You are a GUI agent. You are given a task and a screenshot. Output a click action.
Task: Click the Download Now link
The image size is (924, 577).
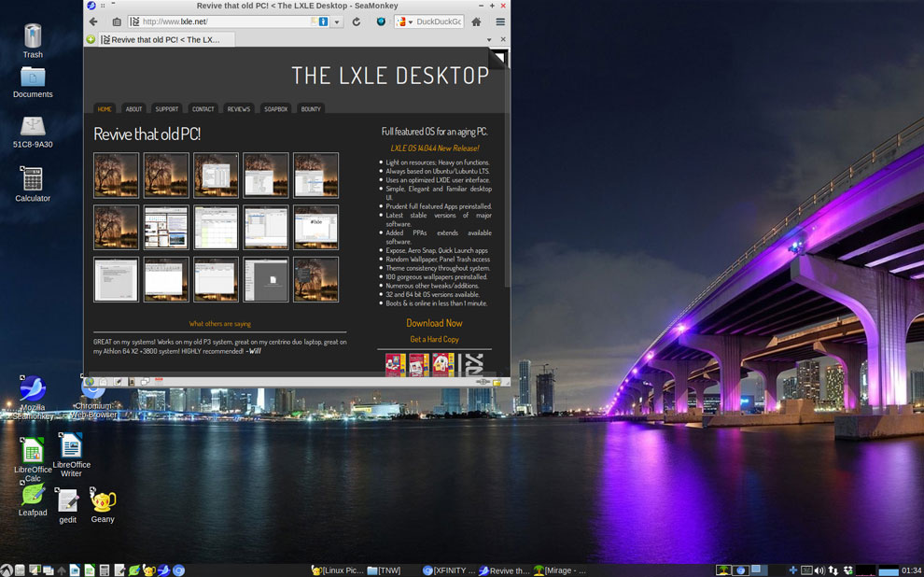pos(434,323)
